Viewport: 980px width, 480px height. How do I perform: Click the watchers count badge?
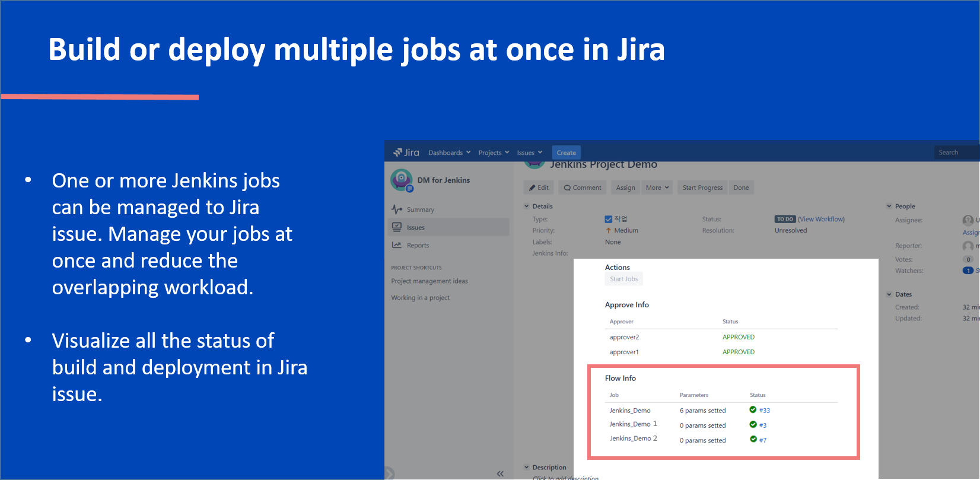coord(968,271)
